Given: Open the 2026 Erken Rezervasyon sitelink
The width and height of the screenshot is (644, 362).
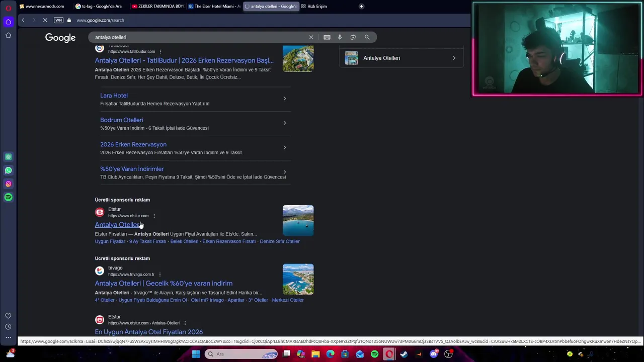Looking at the screenshot, I should (133, 145).
